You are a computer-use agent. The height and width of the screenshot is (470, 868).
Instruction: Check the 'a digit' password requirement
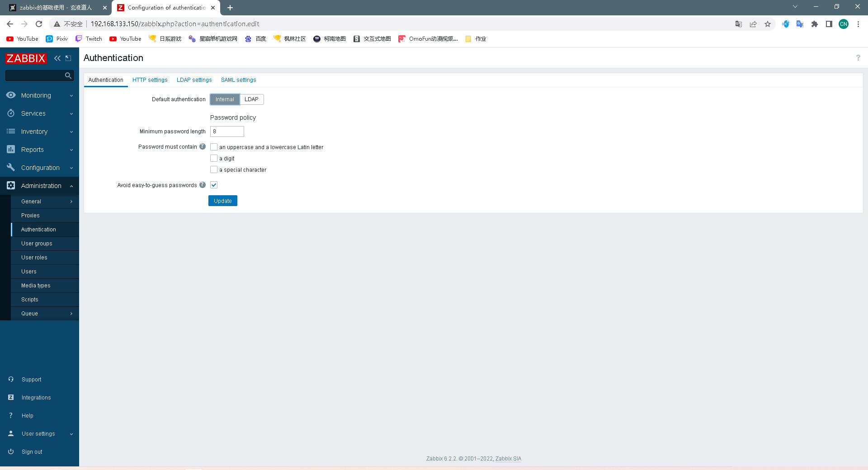pos(214,158)
